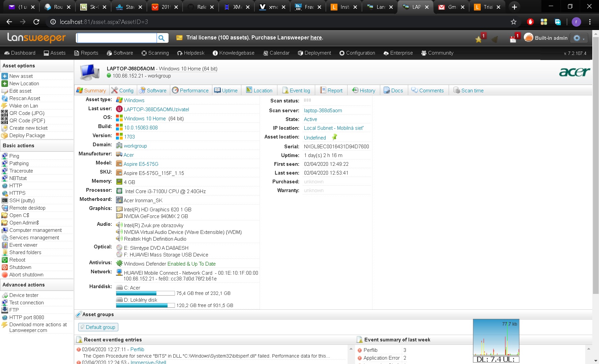Screen dimensions: 599x364
Task: Select the Ping basic action
Action: point(14,156)
